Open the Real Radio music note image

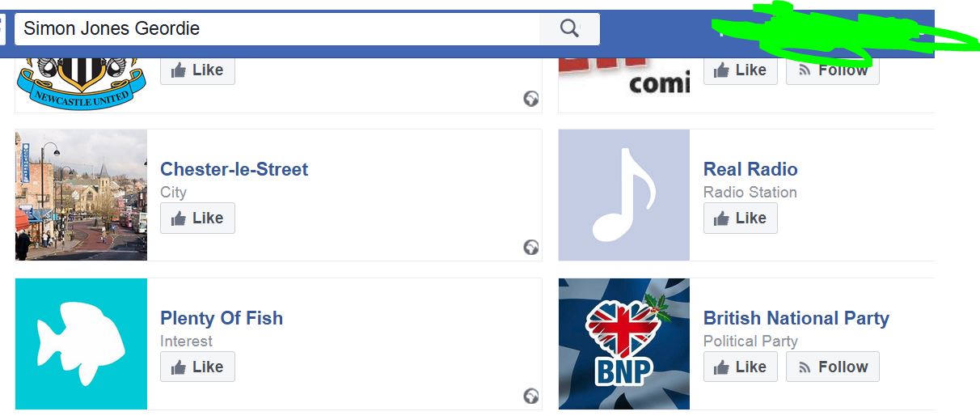coord(623,195)
